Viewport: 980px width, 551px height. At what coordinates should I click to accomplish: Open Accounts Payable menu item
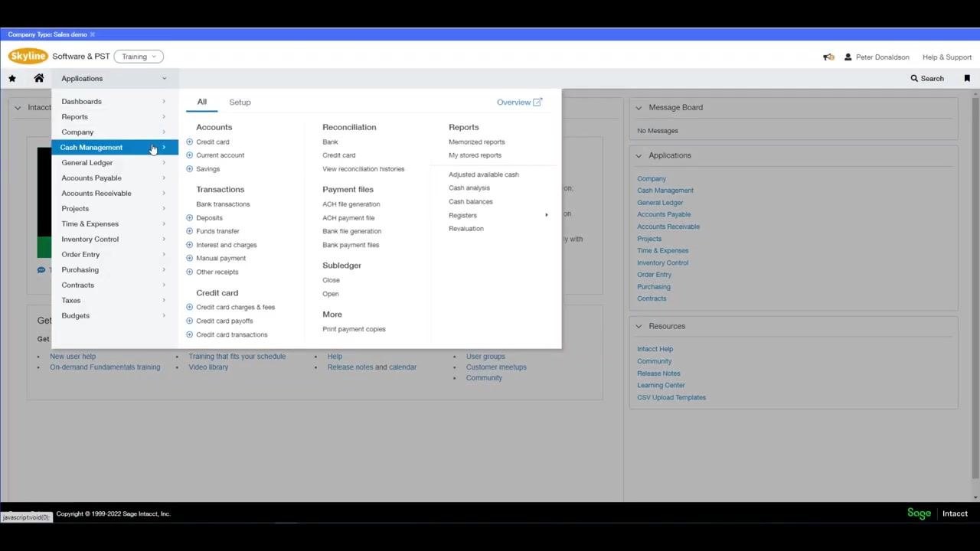[115, 178]
